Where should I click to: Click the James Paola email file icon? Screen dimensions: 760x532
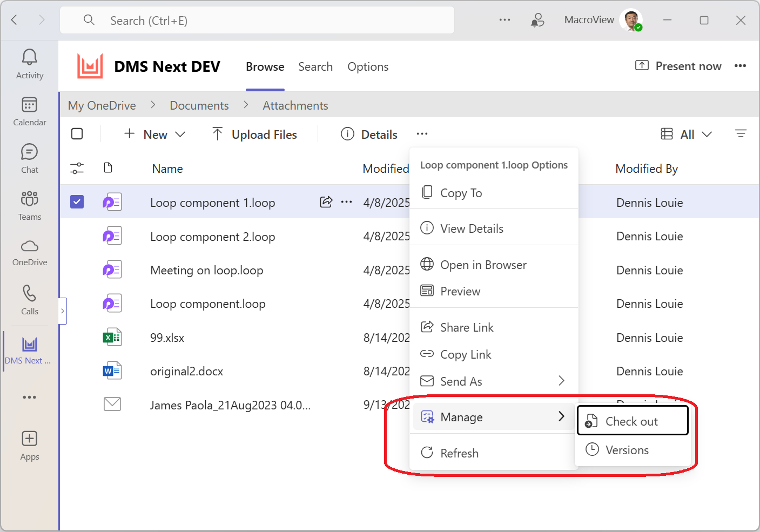tap(112, 404)
